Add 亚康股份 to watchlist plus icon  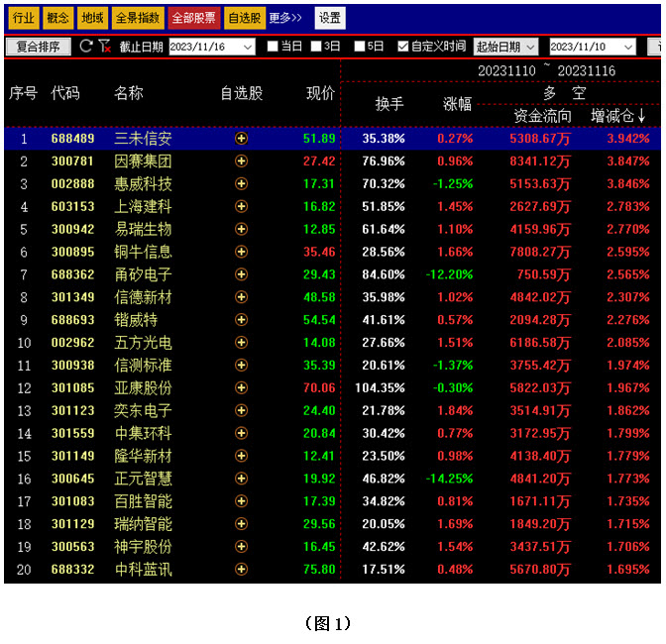[241, 388]
